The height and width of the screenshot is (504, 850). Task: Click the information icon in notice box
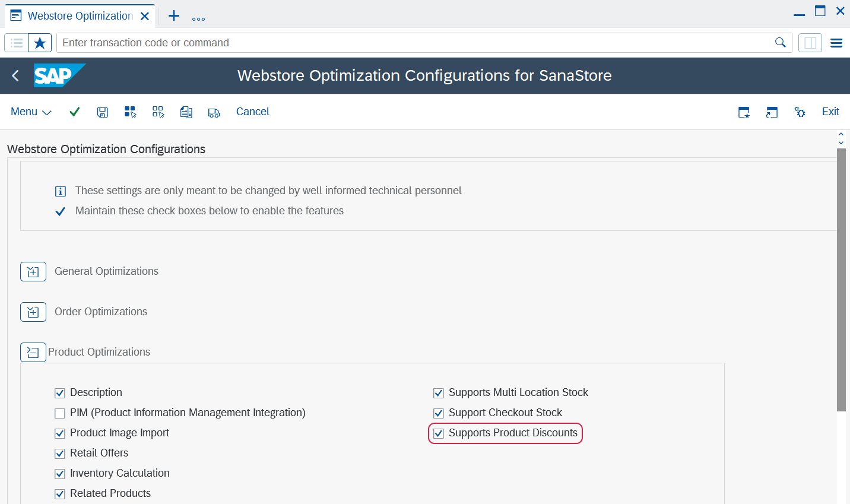pyautogui.click(x=60, y=191)
